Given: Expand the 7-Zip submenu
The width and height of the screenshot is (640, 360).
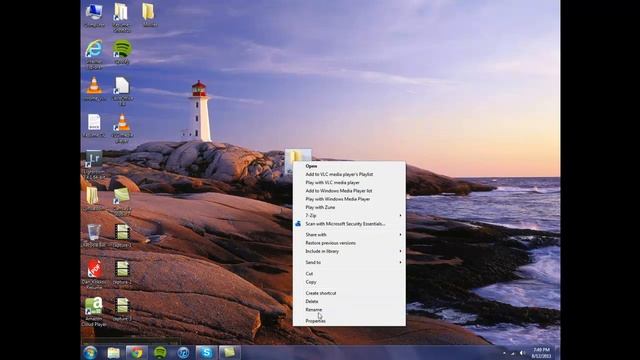Looking at the screenshot, I should pos(349,216).
